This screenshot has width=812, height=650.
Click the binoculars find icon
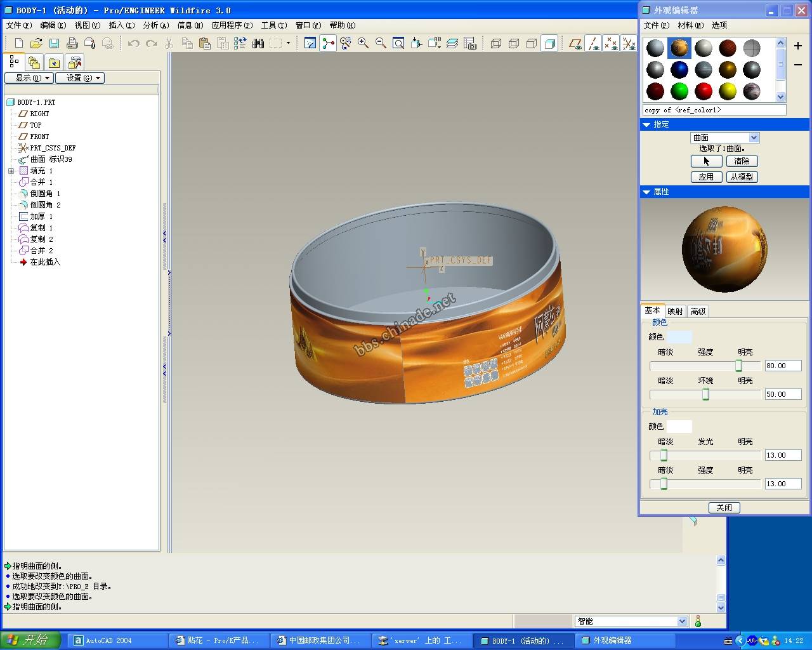(x=258, y=43)
